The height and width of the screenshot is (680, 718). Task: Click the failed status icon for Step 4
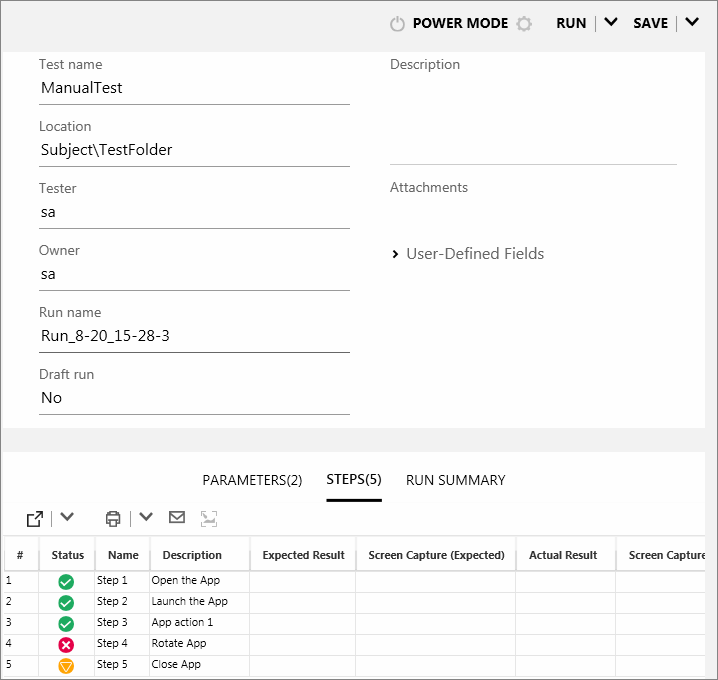pyautogui.click(x=66, y=644)
